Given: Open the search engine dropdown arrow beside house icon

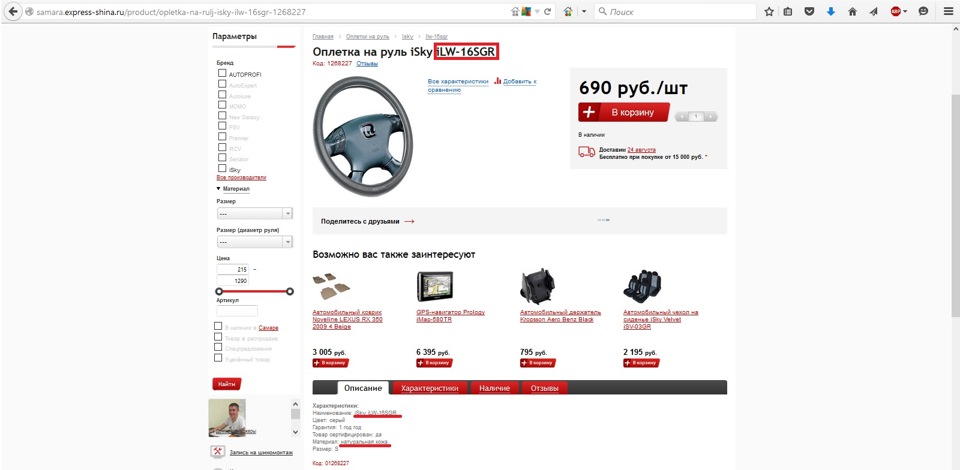Looking at the screenshot, I should 583,12.
